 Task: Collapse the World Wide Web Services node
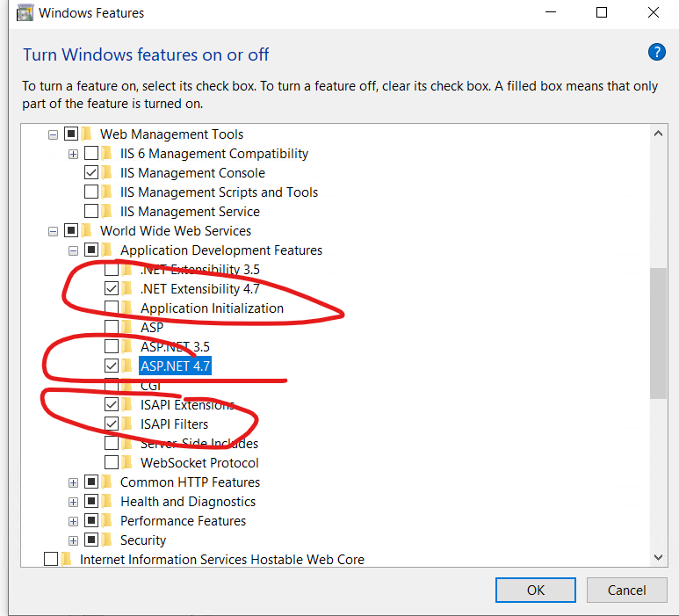pos(53,231)
